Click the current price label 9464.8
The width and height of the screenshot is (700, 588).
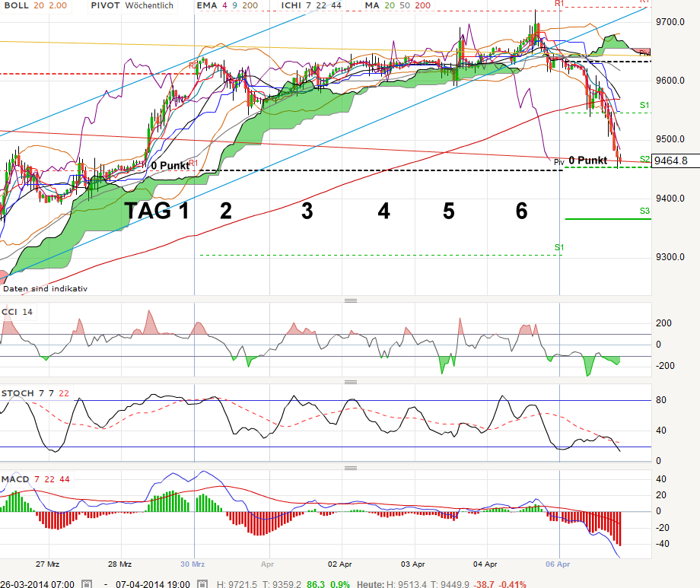point(675,161)
